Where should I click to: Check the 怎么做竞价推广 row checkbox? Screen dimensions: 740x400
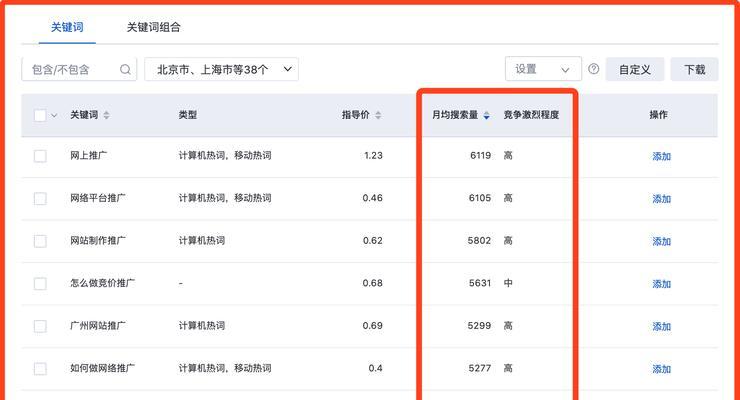[40, 283]
